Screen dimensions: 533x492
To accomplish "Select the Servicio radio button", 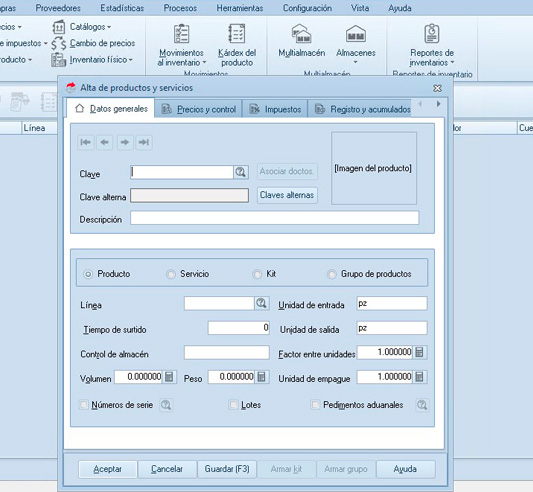I will click(170, 274).
